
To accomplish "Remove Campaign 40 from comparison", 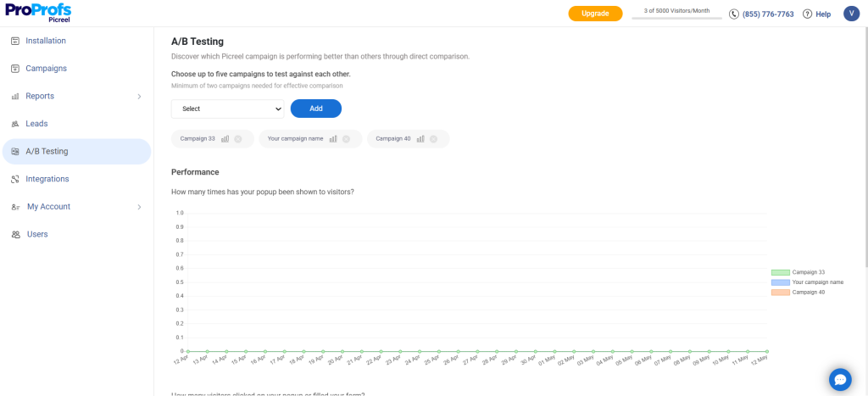I will [433, 139].
